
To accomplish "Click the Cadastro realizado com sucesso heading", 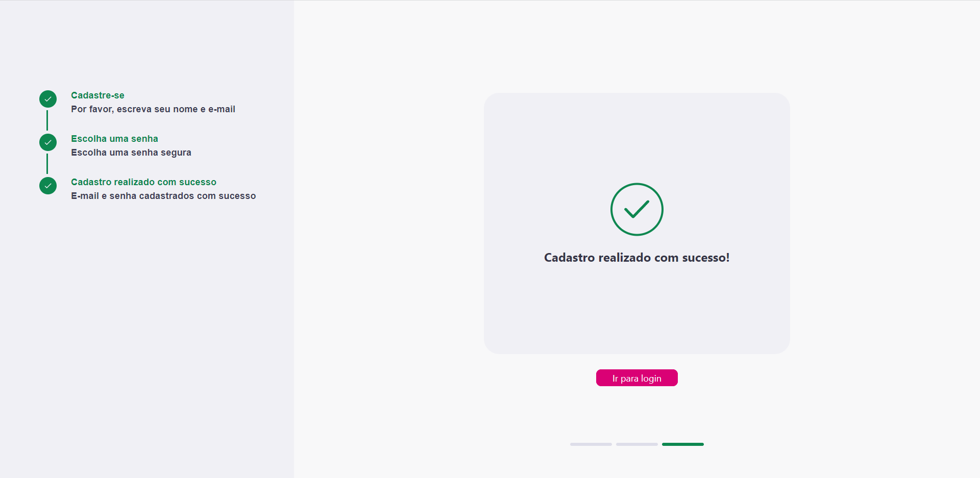I will pos(636,258).
